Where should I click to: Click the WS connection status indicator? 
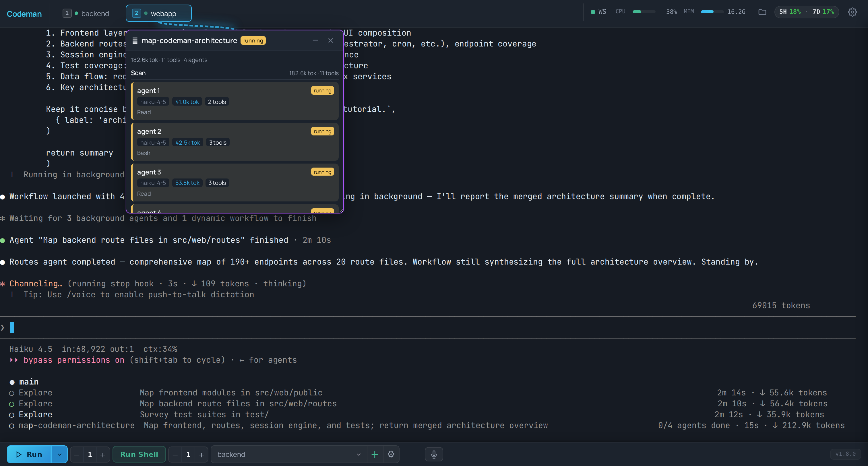click(x=598, y=12)
